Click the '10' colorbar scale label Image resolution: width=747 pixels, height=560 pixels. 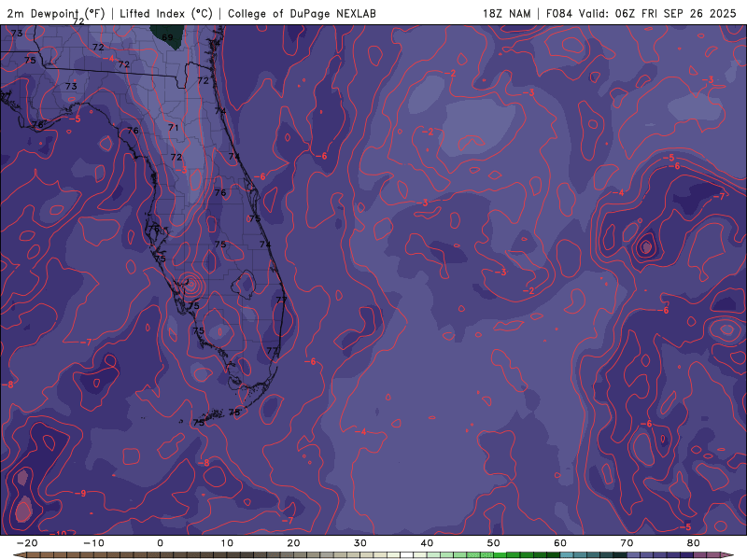coord(227,543)
